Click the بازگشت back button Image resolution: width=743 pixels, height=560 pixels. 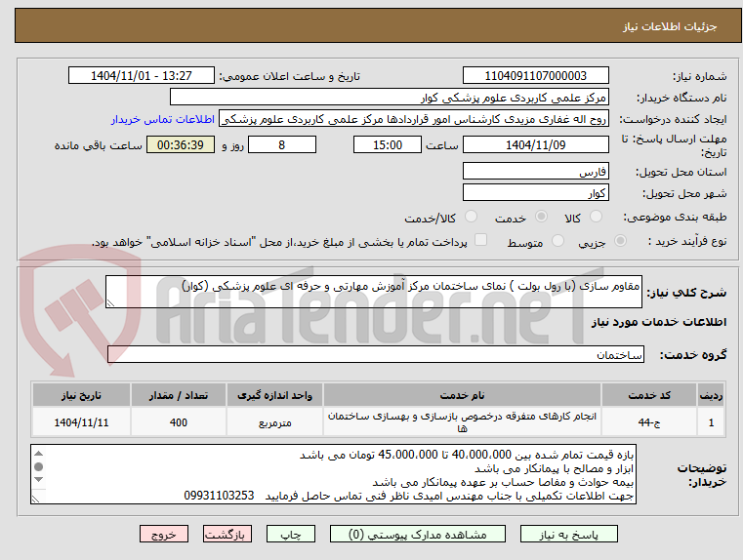[227, 534]
